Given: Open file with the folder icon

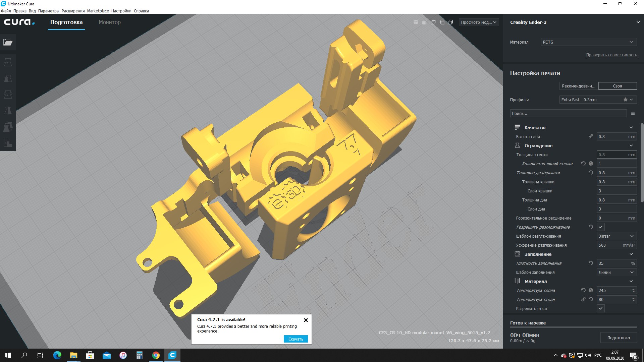Looking at the screenshot, I should [8, 42].
